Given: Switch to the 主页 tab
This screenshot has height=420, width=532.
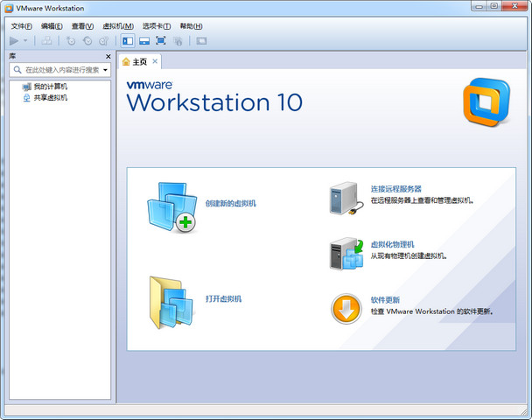Looking at the screenshot, I should (x=138, y=61).
